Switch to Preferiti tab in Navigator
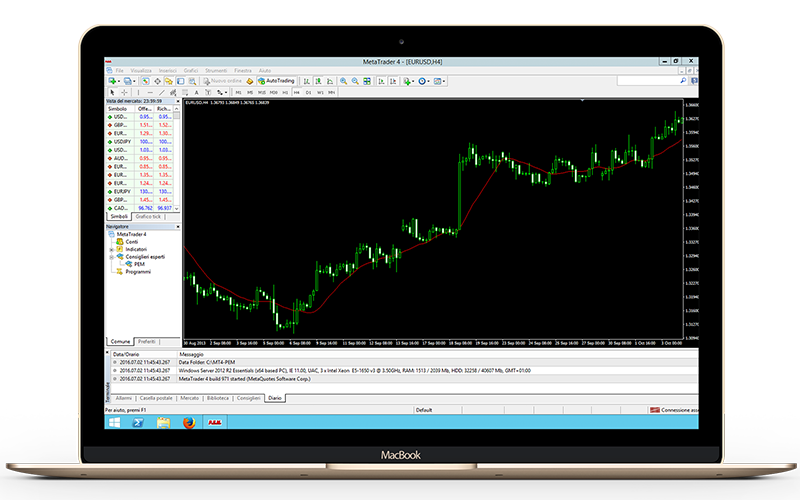The image size is (800, 500). point(147,341)
